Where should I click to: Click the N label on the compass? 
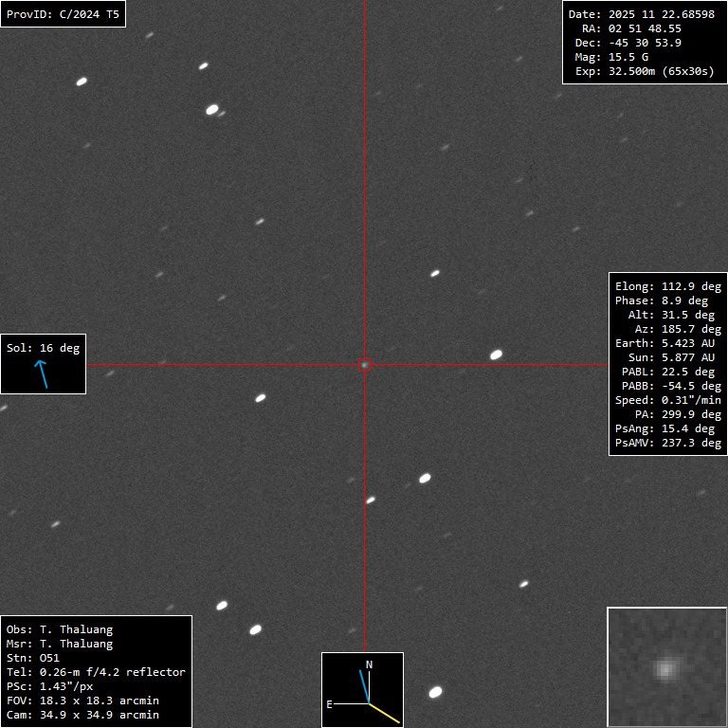369,664
